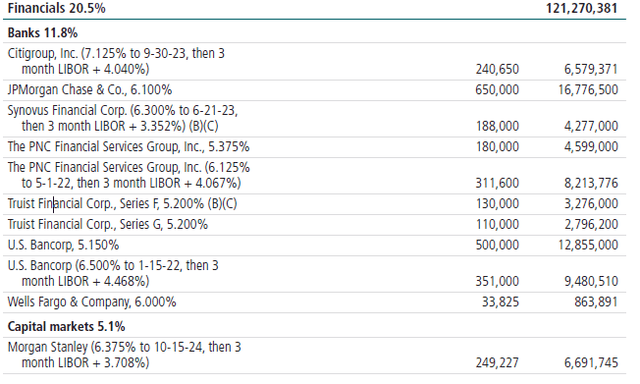Select JPMorgan value 16,776,500

pos(588,90)
